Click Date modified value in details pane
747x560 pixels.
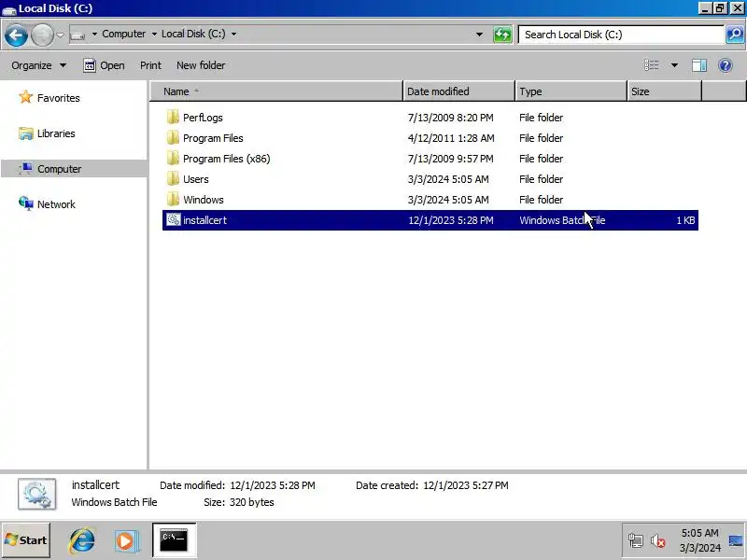pos(272,485)
